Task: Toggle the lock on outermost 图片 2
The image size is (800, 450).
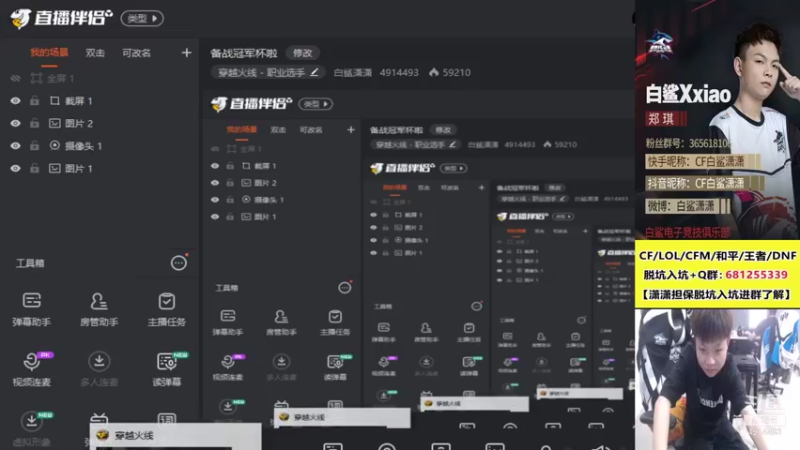Action: point(34,123)
